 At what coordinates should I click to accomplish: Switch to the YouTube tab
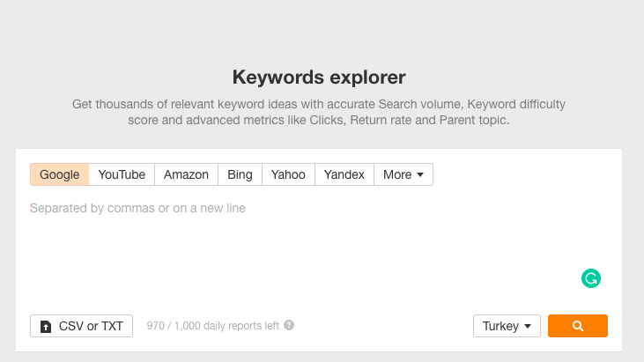(122, 174)
